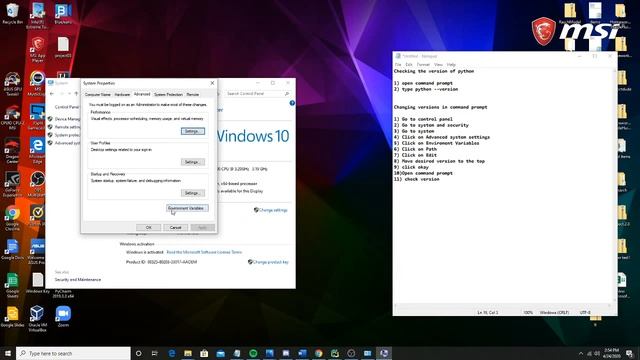This screenshot has width=640, height=360.
Task: Open the Microsoft Edge desktop shortcut
Action: tap(38, 150)
